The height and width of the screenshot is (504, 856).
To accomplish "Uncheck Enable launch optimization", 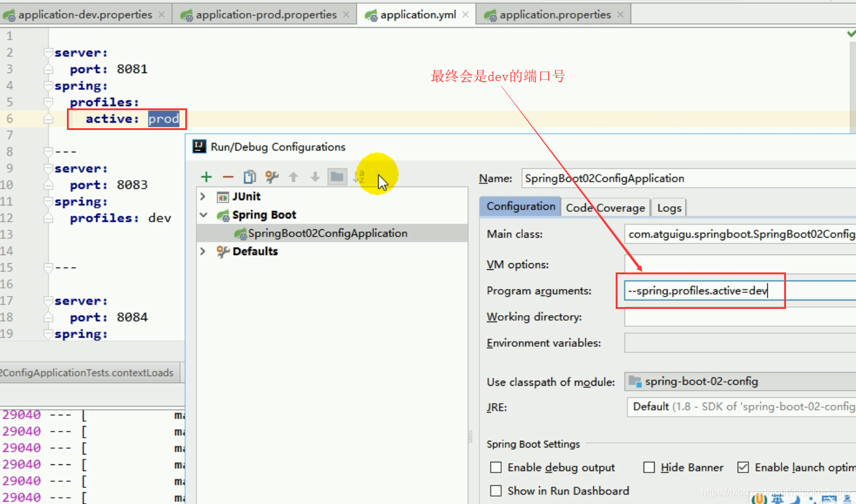I will click(x=743, y=467).
